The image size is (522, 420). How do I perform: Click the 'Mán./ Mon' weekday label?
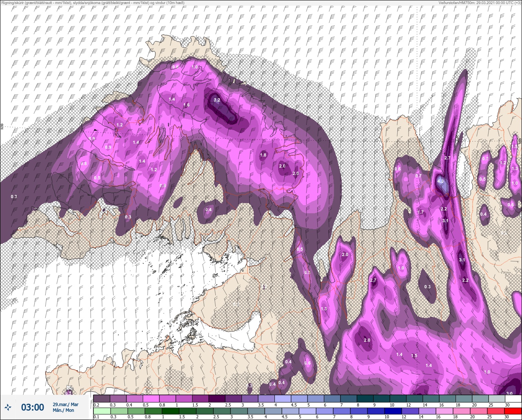click(63, 410)
